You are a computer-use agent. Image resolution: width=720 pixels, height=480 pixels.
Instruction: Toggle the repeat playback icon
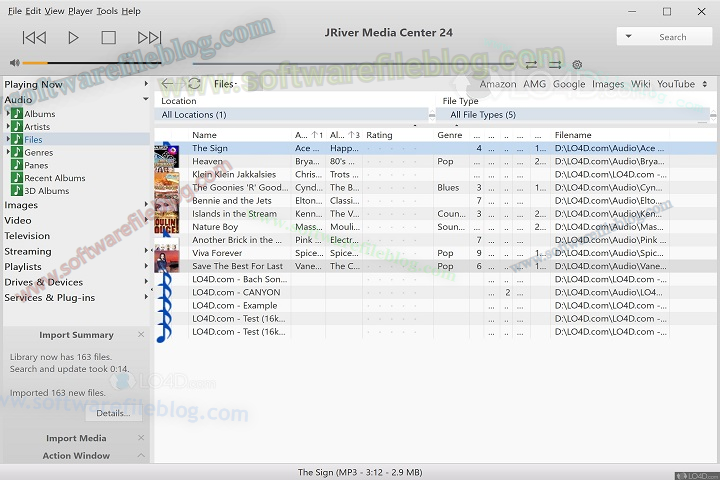click(532, 65)
